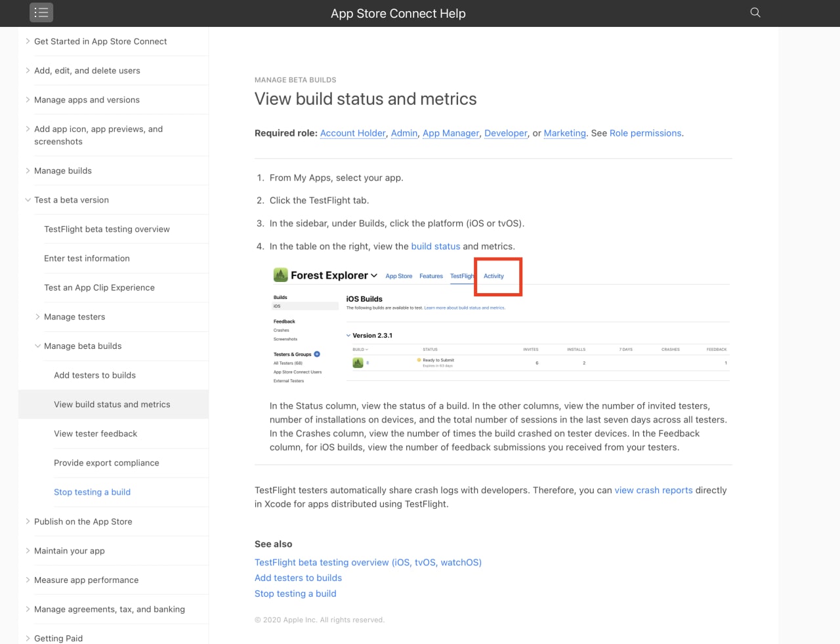The image size is (840, 644).
Task: Click the build thumbnail icon in the table
Action: pyautogui.click(x=358, y=363)
